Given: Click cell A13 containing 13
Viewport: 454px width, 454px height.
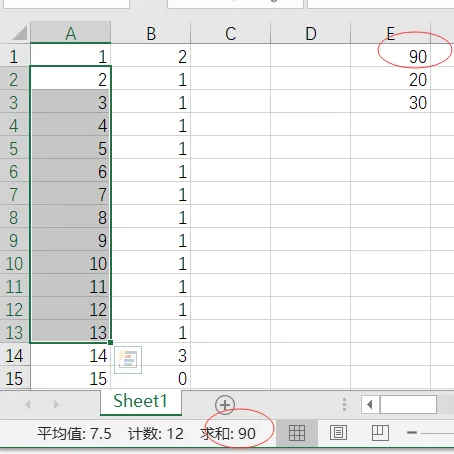Looking at the screenshot, I should [x=71, y=332].
